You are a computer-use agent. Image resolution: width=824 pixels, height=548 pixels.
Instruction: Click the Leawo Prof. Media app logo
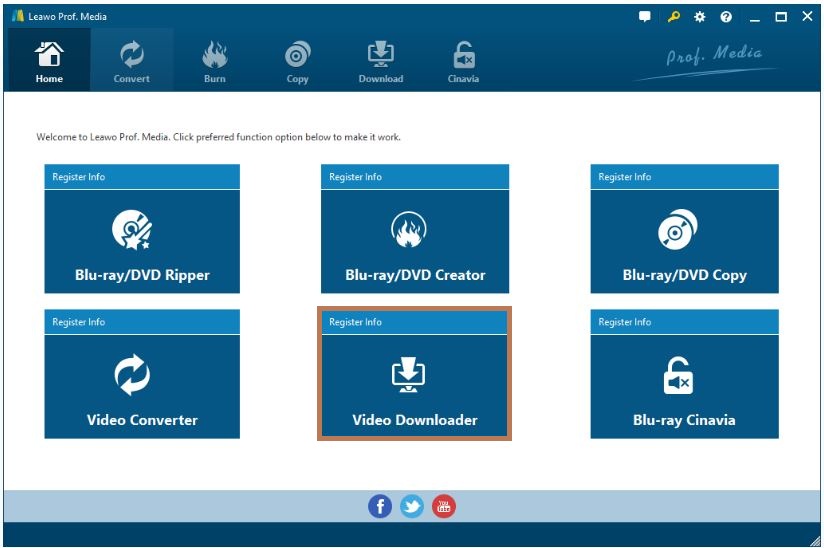pos(18,16)
